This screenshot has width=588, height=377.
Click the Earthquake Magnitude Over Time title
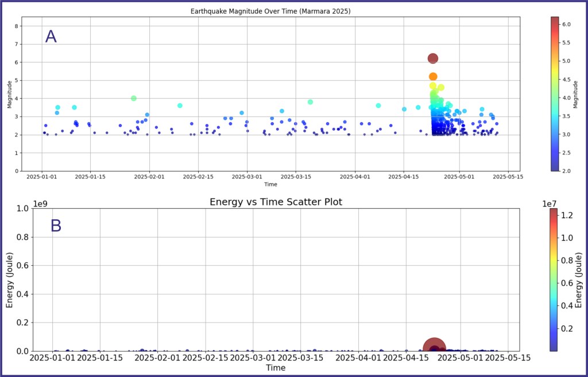270,11
